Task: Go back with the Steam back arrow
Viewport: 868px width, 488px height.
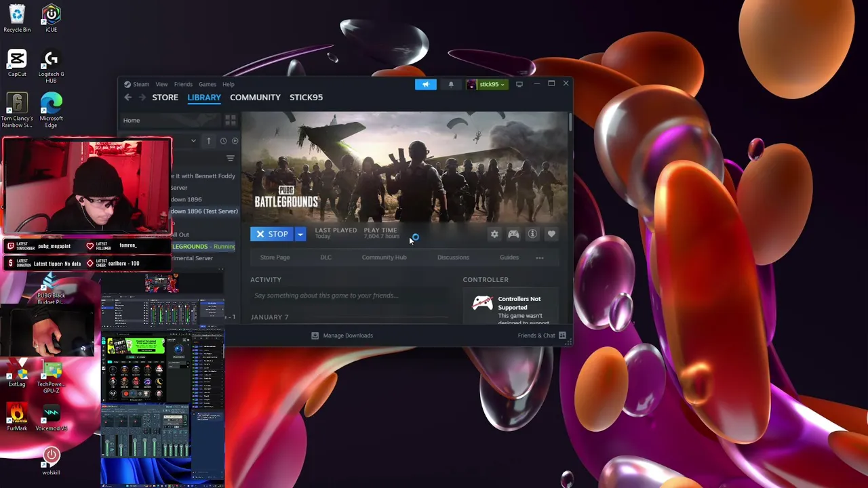Action: [127, 97]
